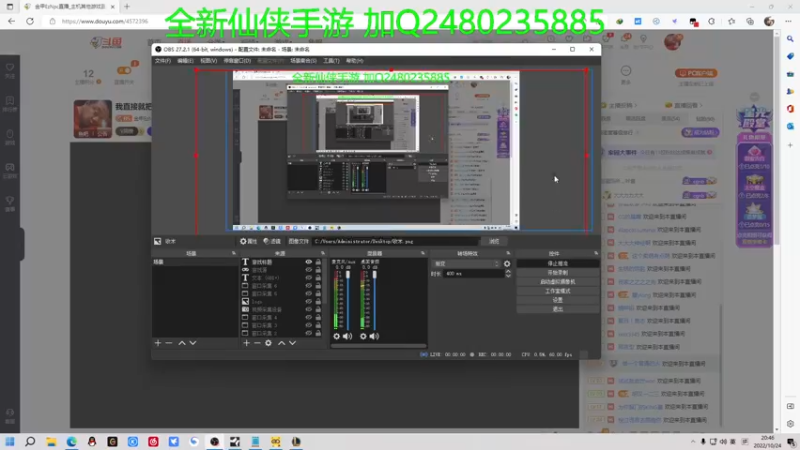
Task: Open the View menu in OBS
Action: pos(208,61)
